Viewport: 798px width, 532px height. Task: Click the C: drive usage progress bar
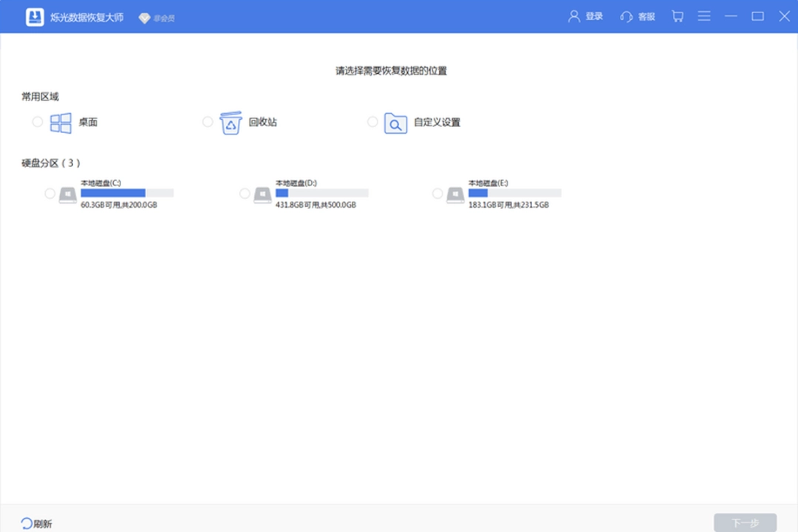pos(127,192)
